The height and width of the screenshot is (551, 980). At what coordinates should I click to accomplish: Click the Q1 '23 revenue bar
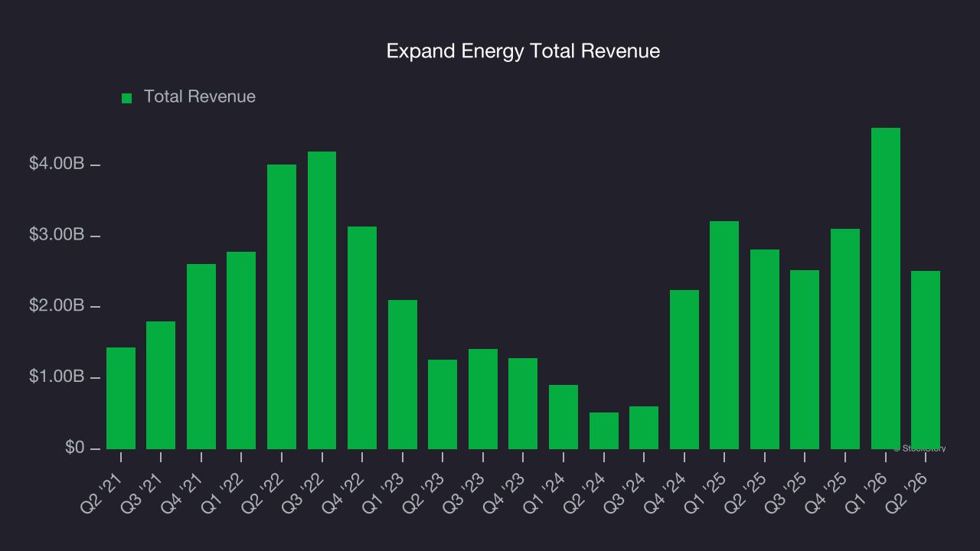[x=403, y=374]
